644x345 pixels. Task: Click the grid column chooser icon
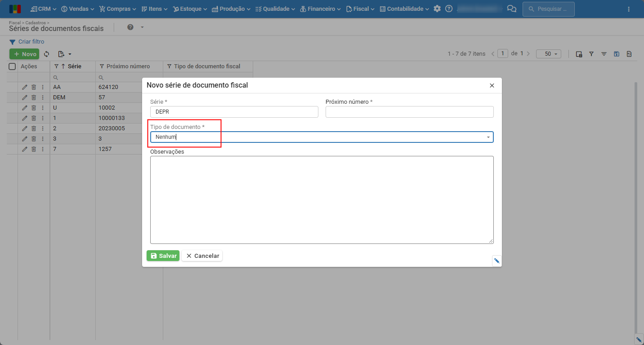coord(579,54)
